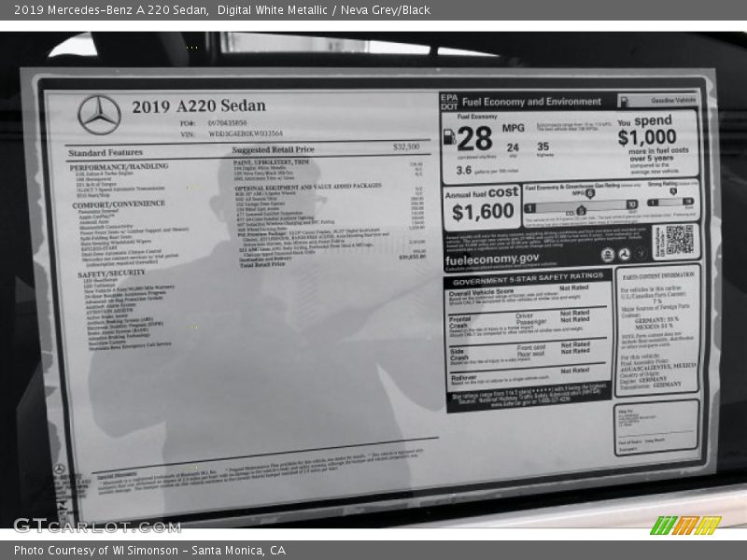Click the QR code on the fuel label

[x=680, y=240]
